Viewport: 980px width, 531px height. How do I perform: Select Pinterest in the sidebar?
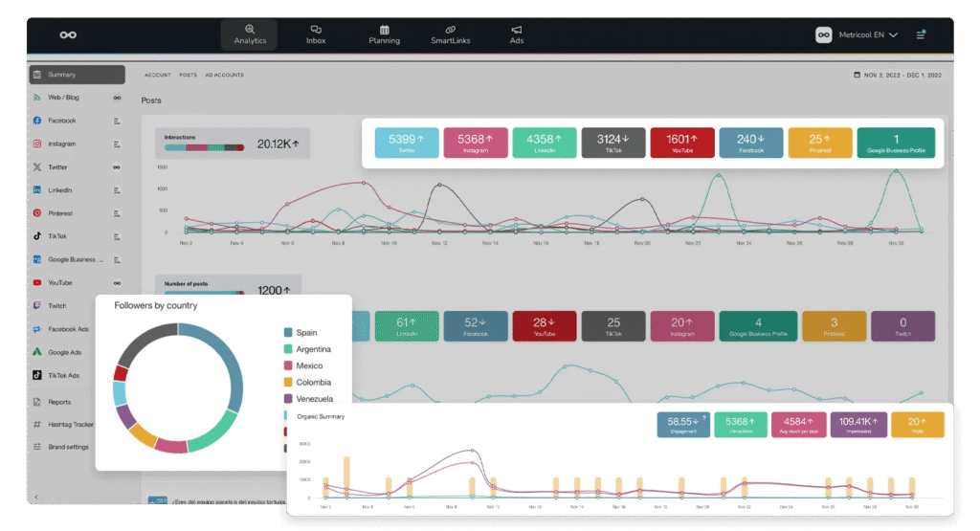[59, 213]
